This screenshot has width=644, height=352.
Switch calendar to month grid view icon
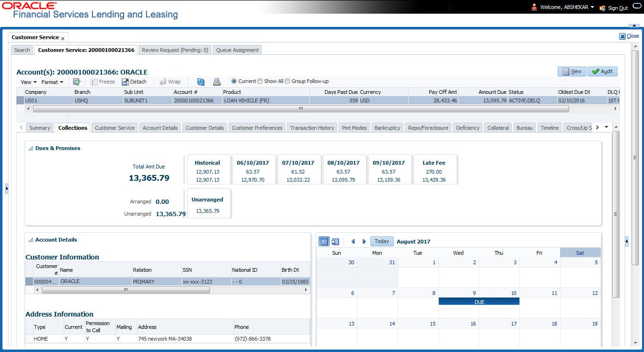[x=324, y=242]
